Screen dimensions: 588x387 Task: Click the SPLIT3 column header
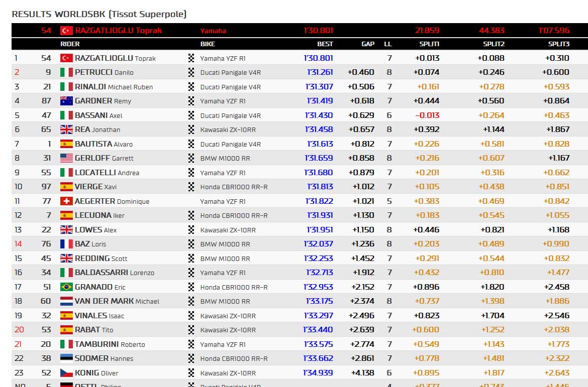click(559, 44)
